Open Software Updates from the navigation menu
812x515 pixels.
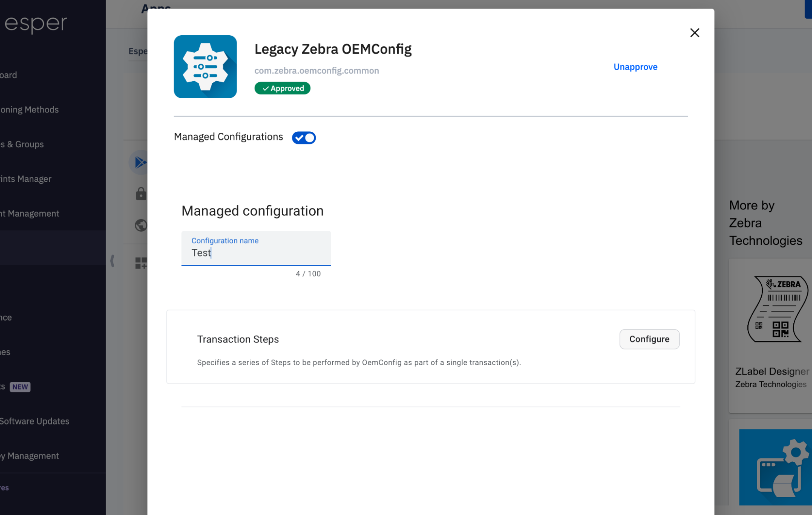35,421
